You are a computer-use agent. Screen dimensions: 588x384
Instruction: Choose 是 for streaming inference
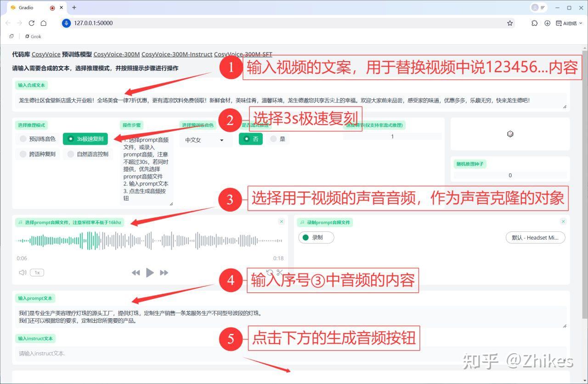277,139
